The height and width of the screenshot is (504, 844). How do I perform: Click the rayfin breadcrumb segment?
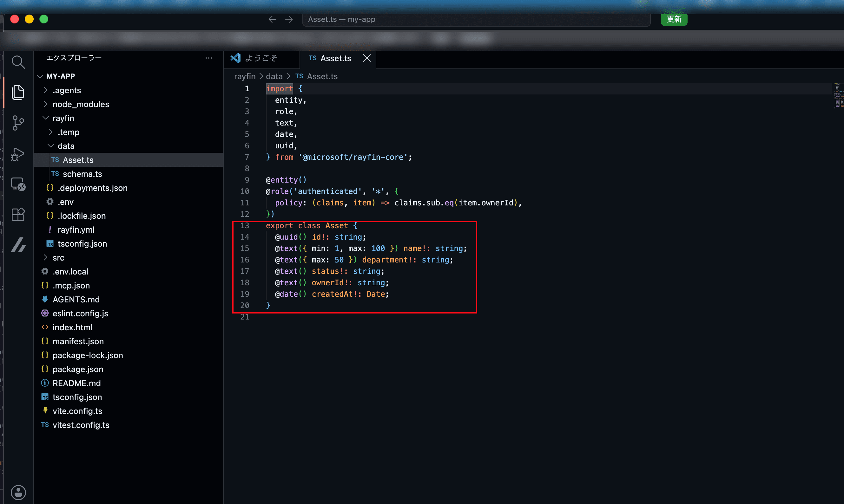coord(245,76)
